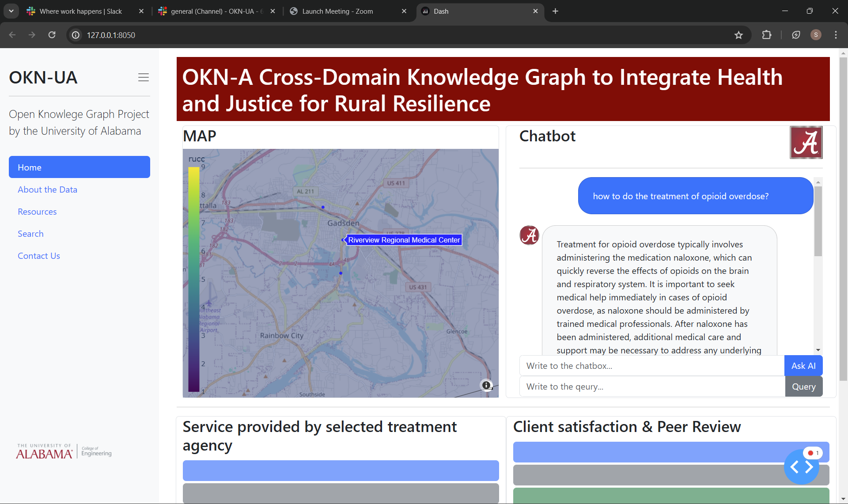Bookmark this page with the star icon
The image size is (848, 504).
click(x=738, y=35)
